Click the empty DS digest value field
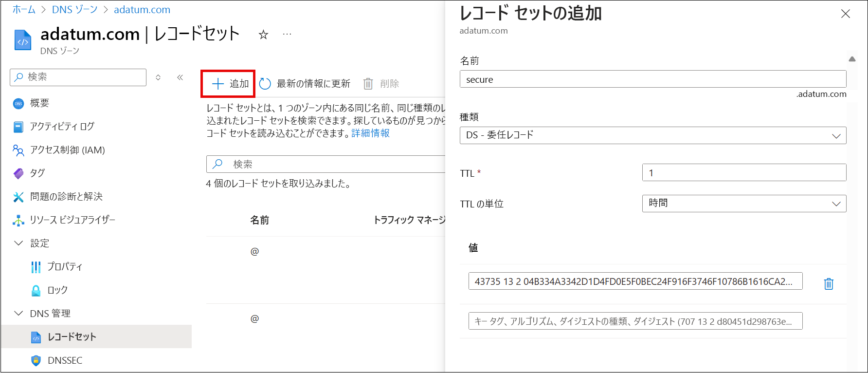Screen dimensions: 868x373 635,321
